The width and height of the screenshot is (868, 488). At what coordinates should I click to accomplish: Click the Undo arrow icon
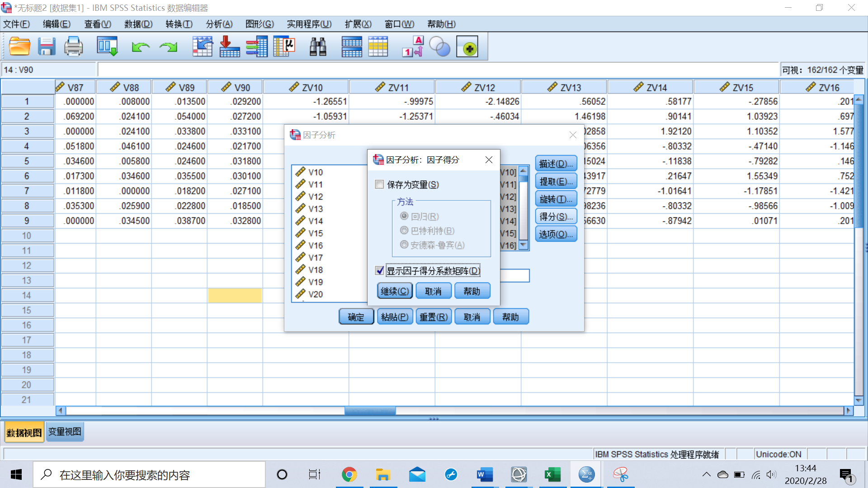[x=141, y=47]
